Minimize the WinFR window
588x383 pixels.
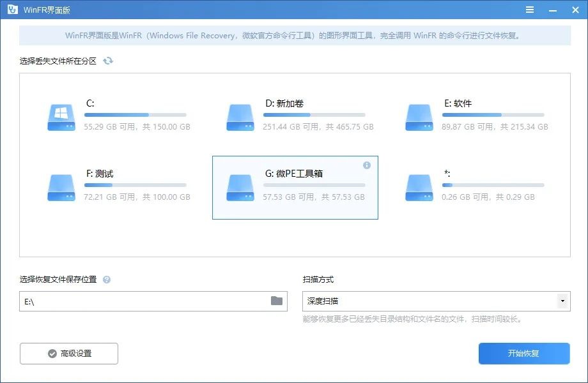pos(552,10)
